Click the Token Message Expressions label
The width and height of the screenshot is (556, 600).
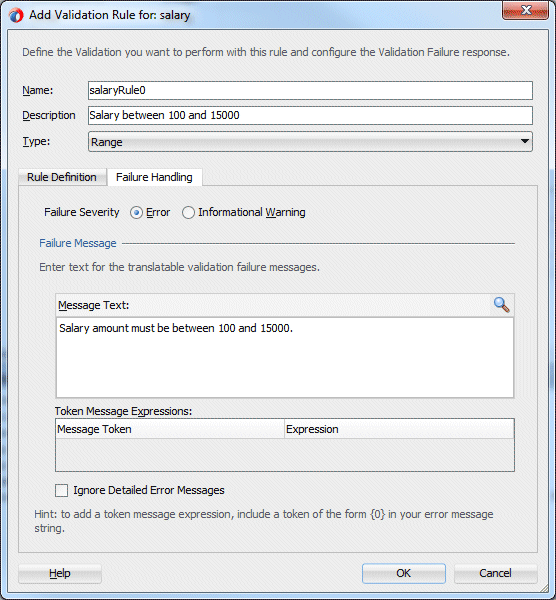point(123,411)
